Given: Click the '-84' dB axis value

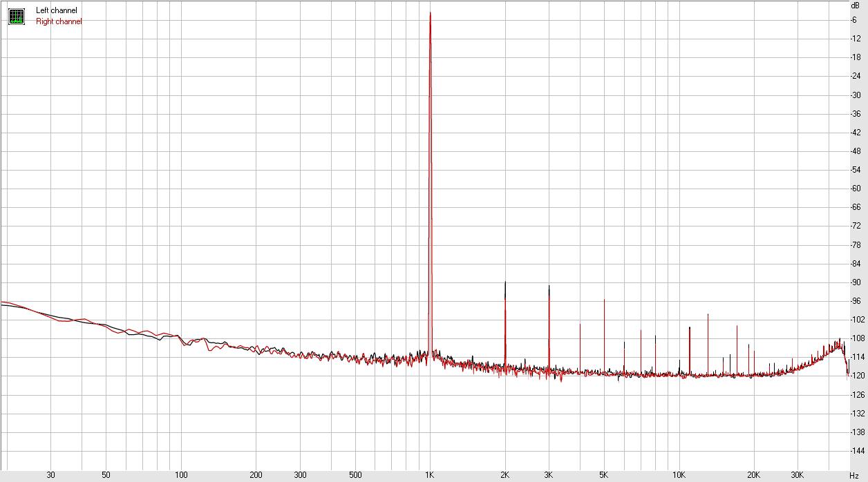Looking at the screenshot, I should tap(856, 263).
